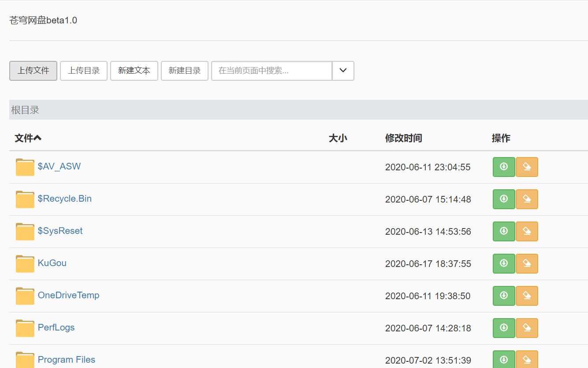Viewport: 588px width, 368px height.
Task: Delete the PerfLogs folder
Action: tap(527, 328)
